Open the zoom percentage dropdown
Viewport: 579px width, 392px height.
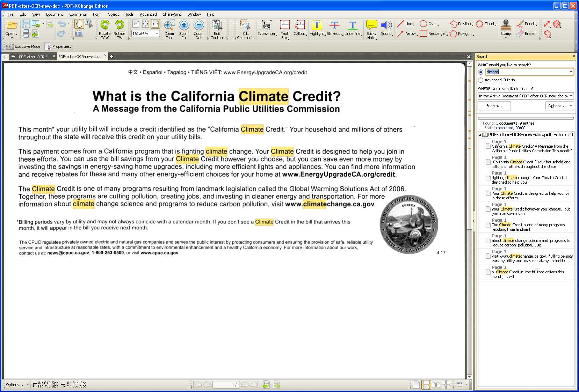point(157,34)
